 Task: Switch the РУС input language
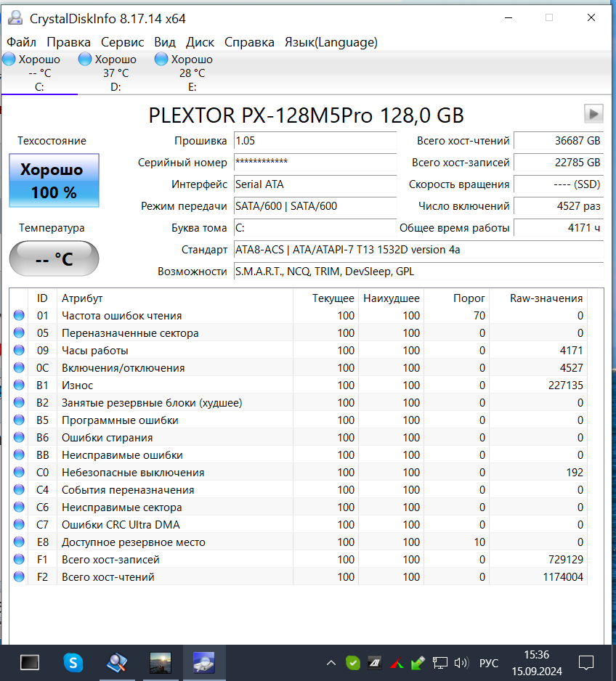coord(489,663)
